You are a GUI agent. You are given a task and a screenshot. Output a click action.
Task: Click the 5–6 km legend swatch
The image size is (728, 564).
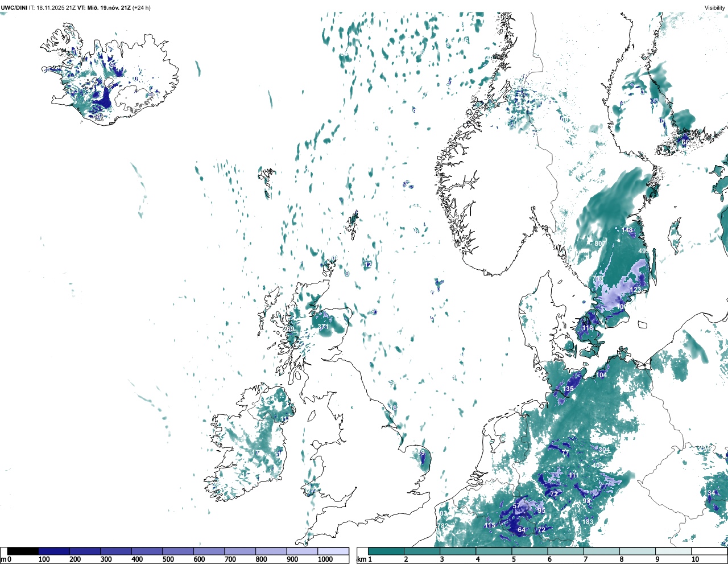[x=530, y=551]
